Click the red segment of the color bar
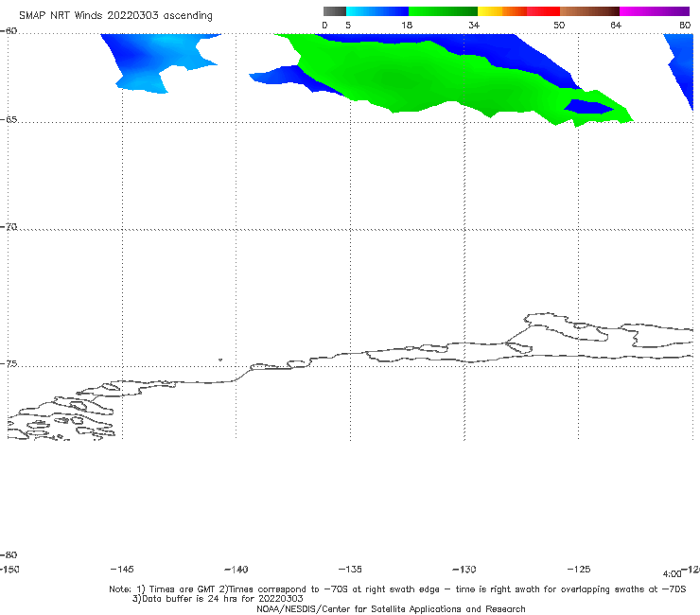Screen dimensions: 700x615 point(543,11)
